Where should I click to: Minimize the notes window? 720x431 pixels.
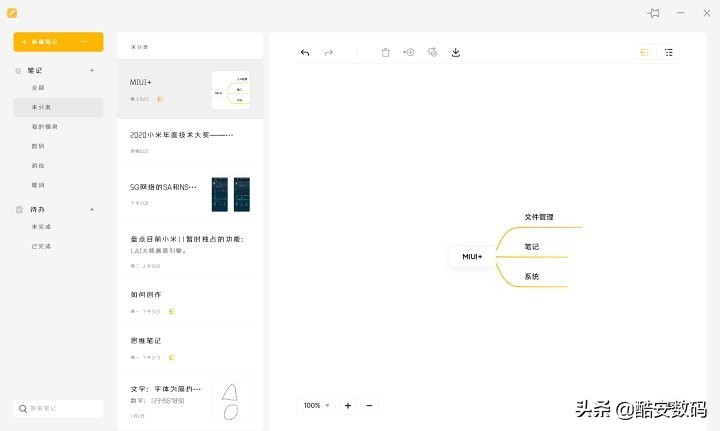(681, 13)
